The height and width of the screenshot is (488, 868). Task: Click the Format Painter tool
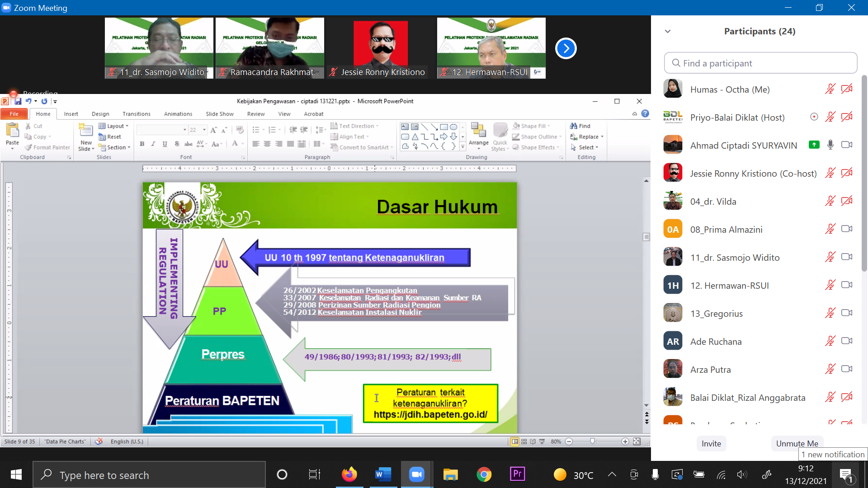[47, 147]
